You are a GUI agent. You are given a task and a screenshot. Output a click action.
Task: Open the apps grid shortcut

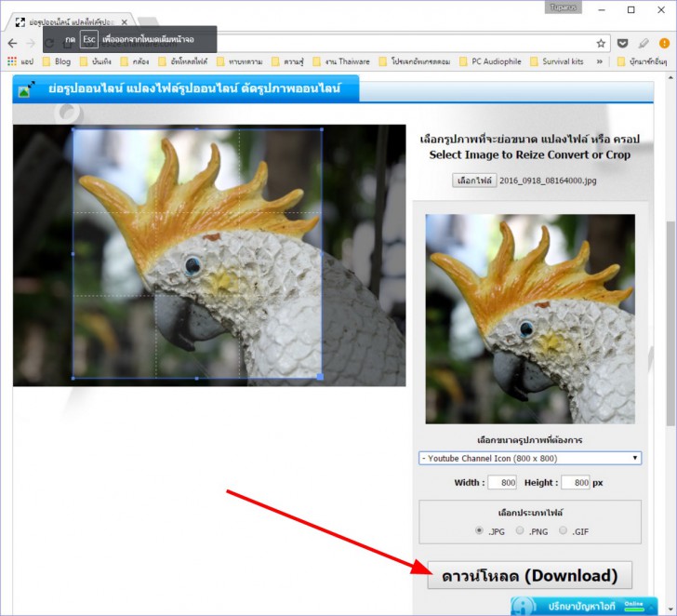point(20,61)
